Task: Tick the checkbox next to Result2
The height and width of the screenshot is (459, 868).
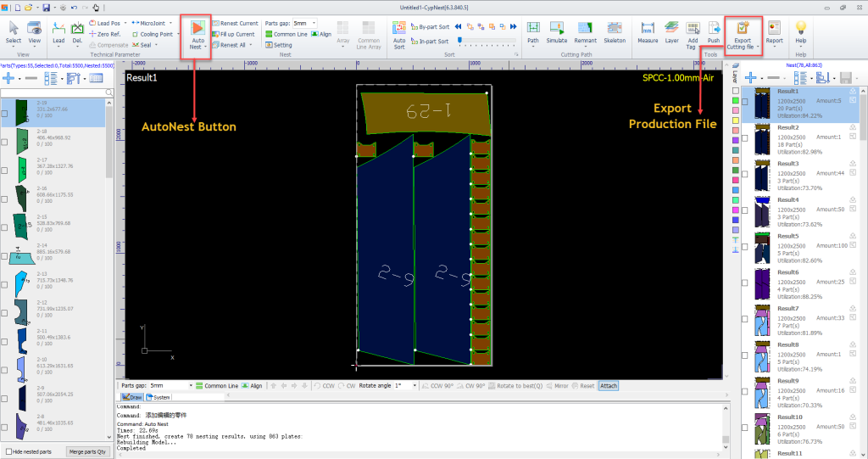Action: pos(745,137)
